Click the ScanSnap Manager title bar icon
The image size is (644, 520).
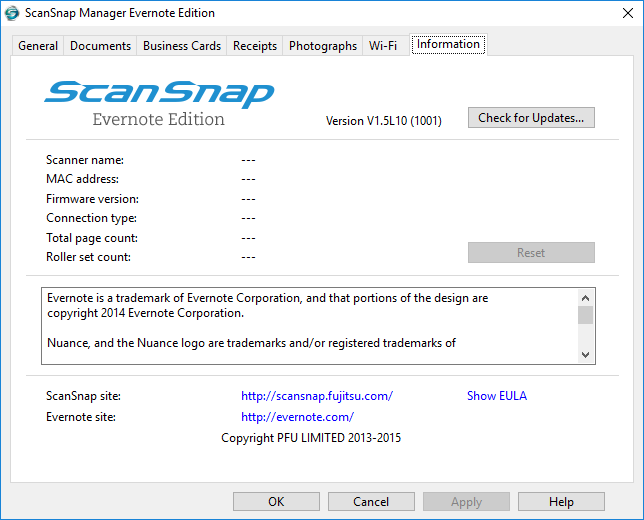(x=12, y=13)
